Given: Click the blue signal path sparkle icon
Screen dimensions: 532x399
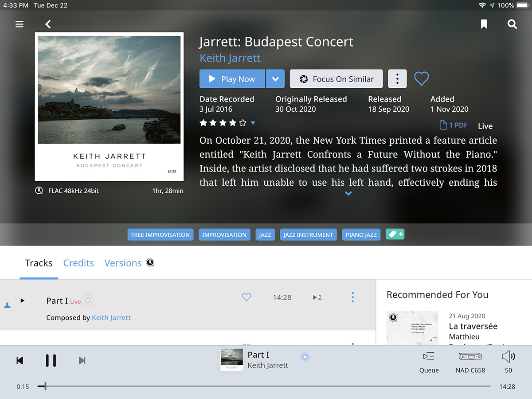Looking at the screenshot, I should coord(305,357).
